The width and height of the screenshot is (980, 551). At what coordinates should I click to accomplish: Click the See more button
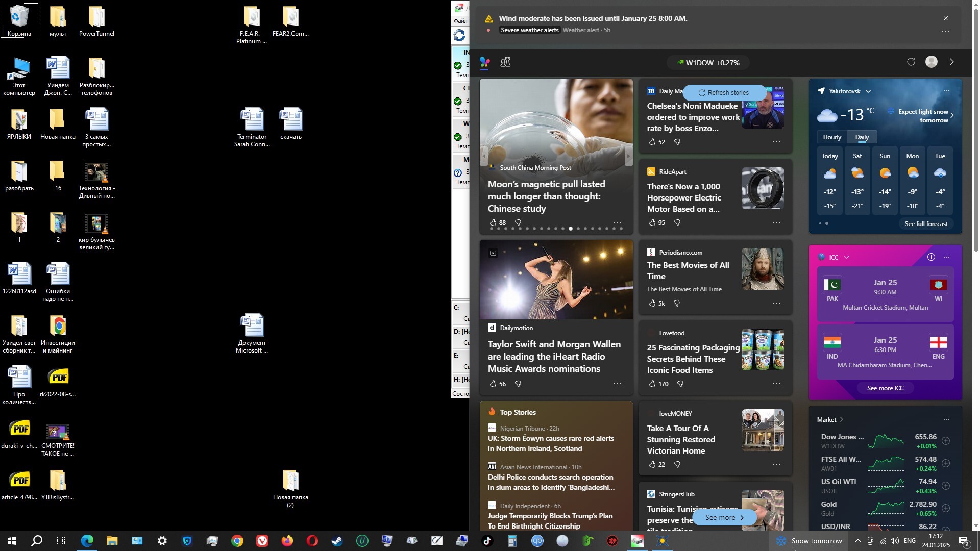(724, 518)
